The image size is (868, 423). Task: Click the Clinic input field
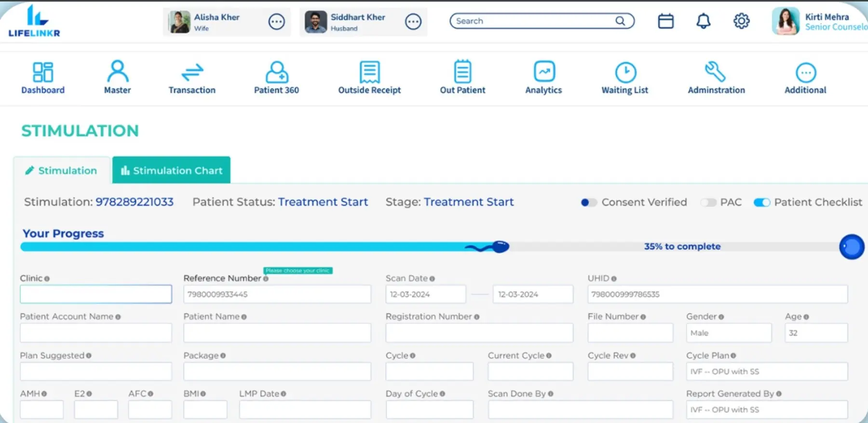(x=95, y=294)
